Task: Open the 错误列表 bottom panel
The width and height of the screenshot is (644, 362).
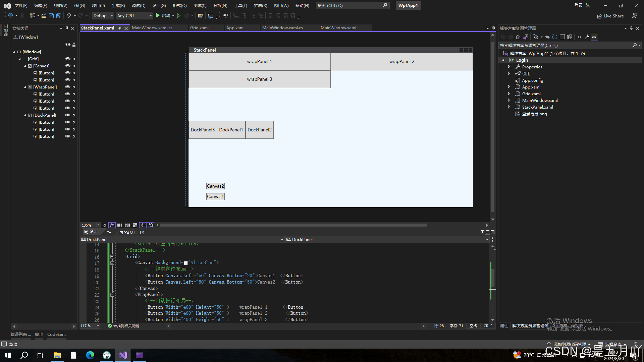Action: 21,335
